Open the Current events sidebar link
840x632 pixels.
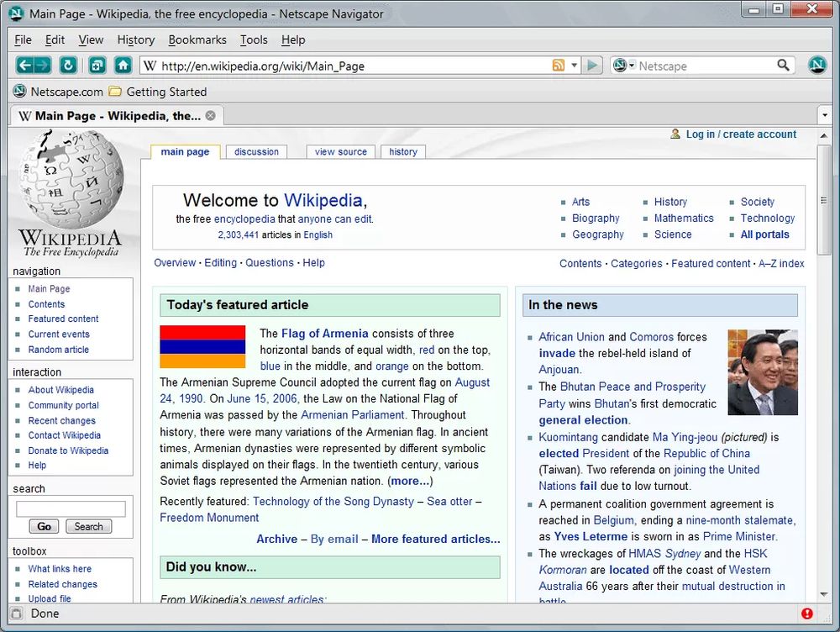tap(59, 334)
